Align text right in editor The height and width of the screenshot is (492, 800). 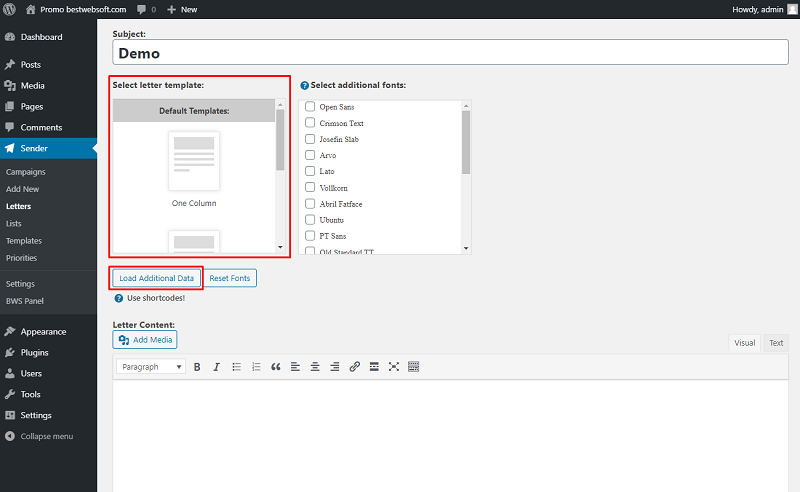(x=335, y=366)
